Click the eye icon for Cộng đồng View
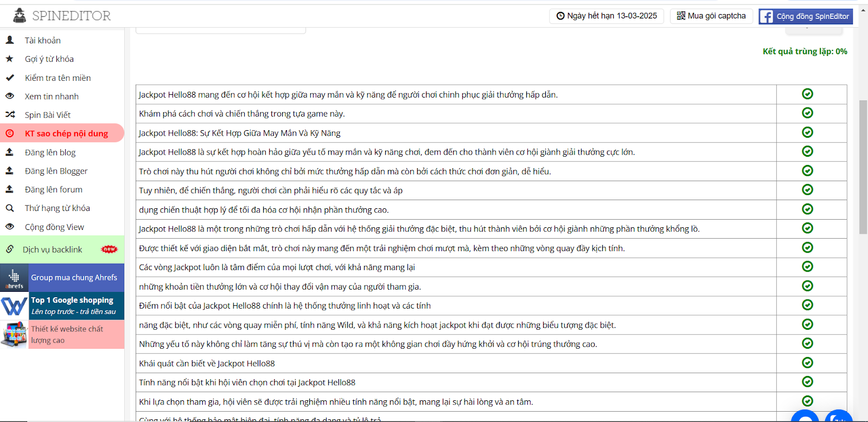 tap(10, 227)
